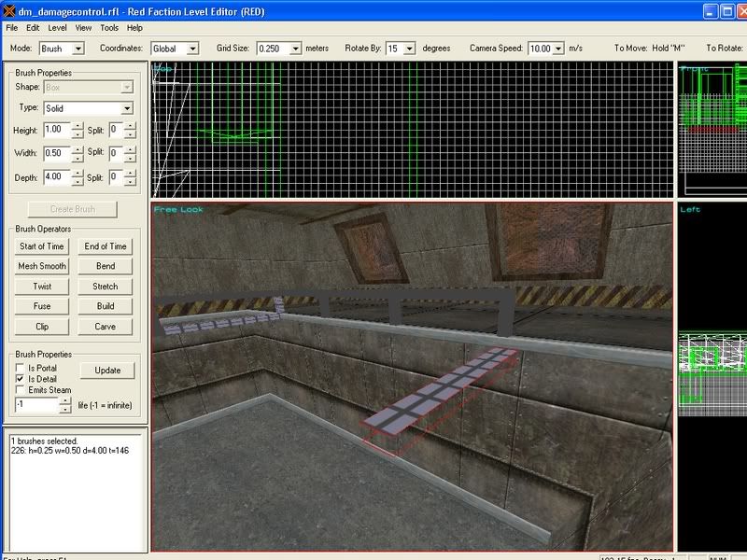Click the Depth Split field
Image resolution: width=747 pixels, height=560 pixels.
tap(116, 176)
